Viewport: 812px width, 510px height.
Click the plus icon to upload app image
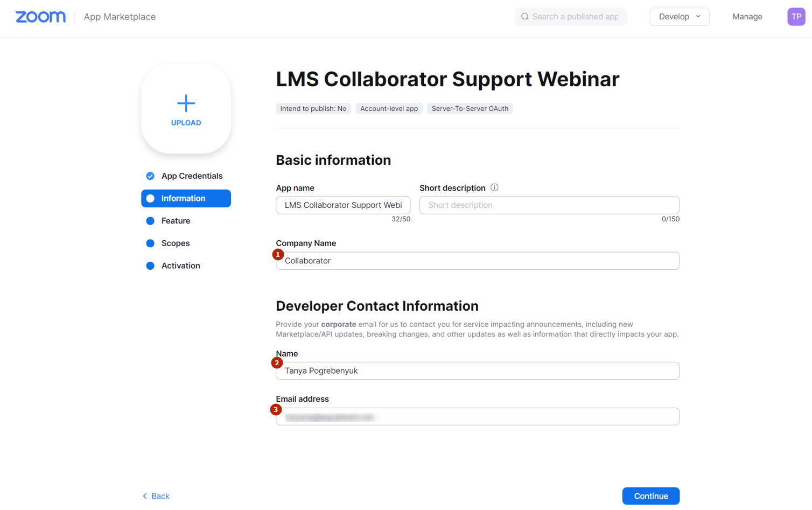click(x=186, y=103)
